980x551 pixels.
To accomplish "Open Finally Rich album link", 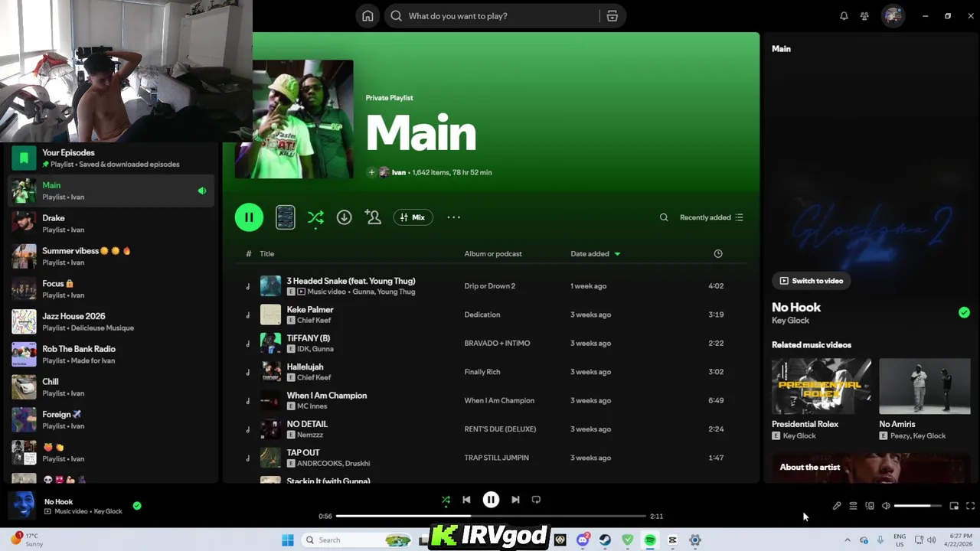I will tap(482, 372).
